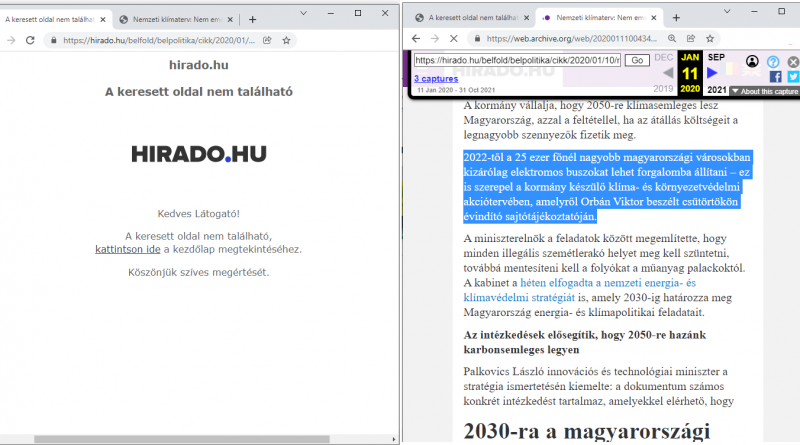The height and width of the screenshot is (445, 800).
Task: Click the horizontal scrollbar in left window
Action: [182, 439]
